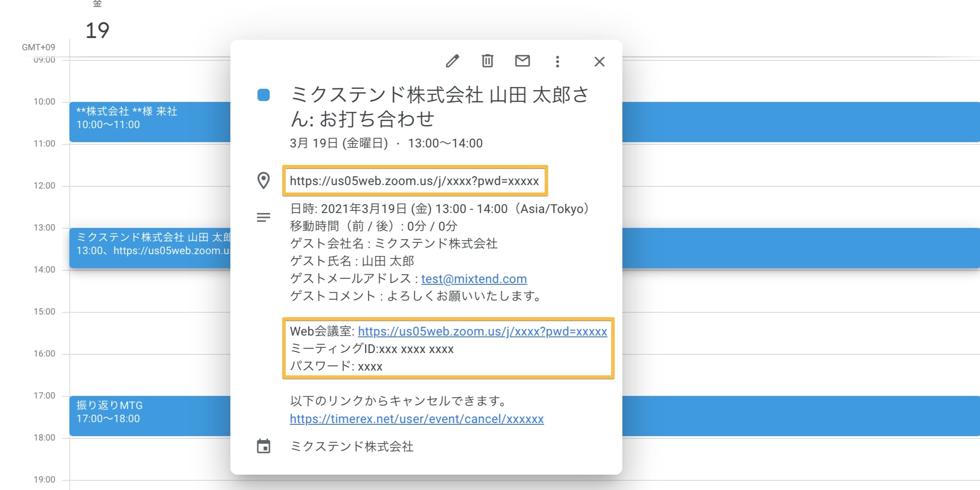Click the delete event trash icon
The image size is (980, 490).
[x=487, y=61]
